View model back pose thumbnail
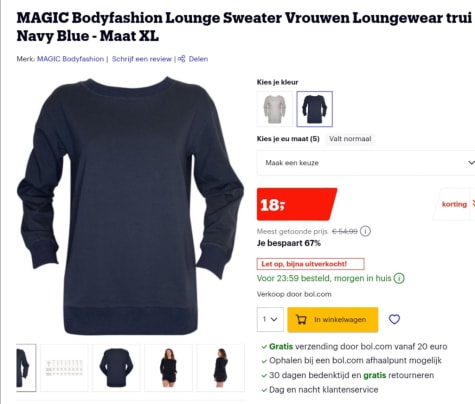 click(x=220, y=368)
